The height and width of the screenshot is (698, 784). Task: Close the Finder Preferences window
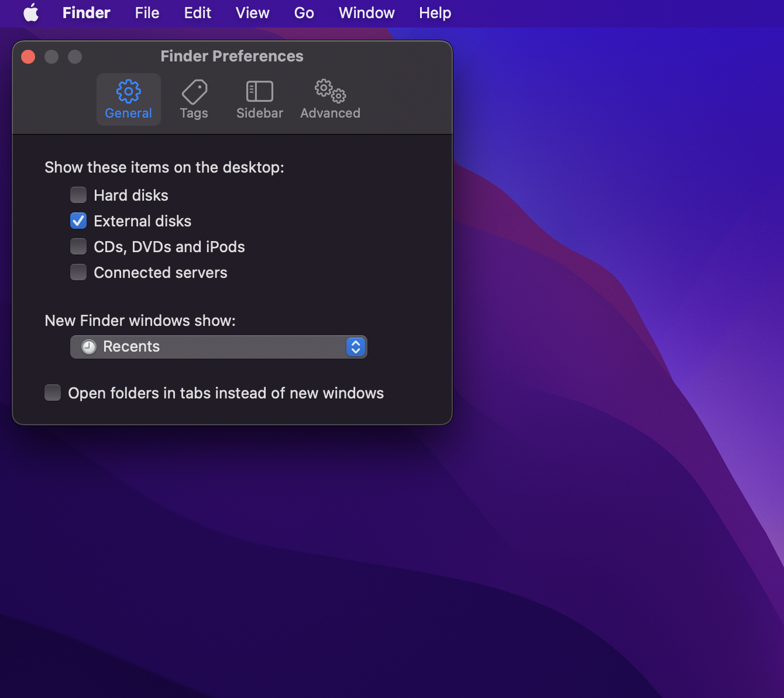click(x=28, y=57)
